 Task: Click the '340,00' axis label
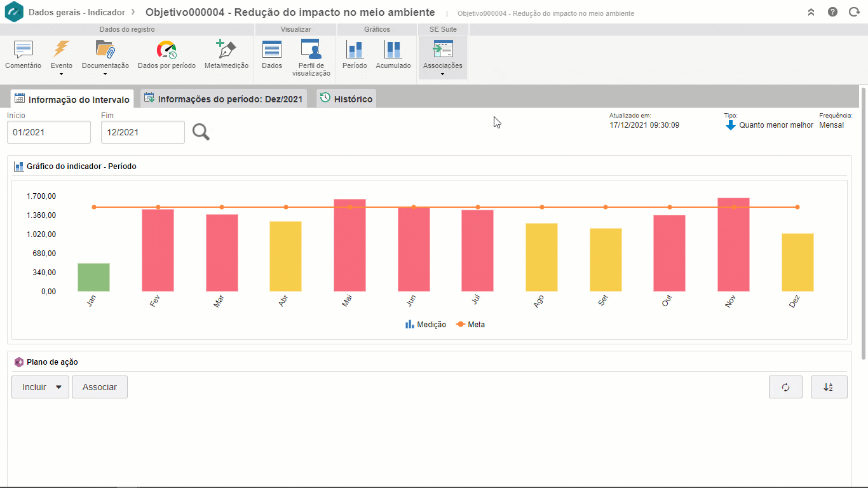click(x=44, y=273)
